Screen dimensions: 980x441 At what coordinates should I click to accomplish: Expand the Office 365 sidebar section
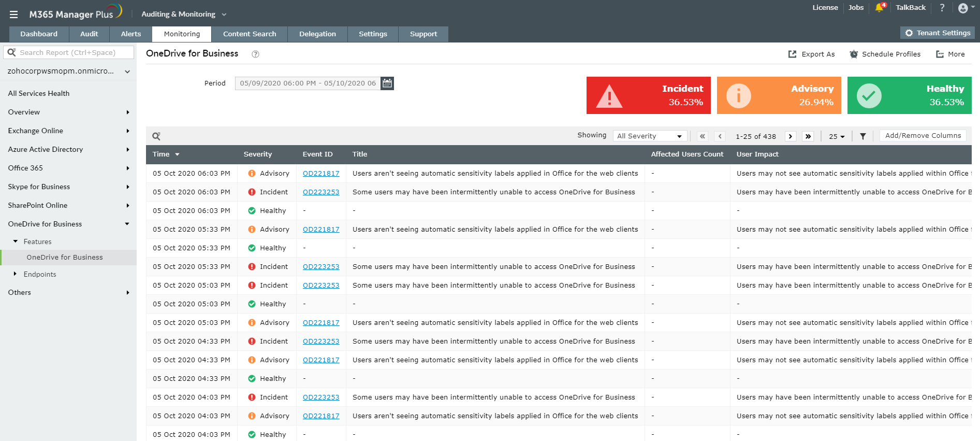coord(68,168)
